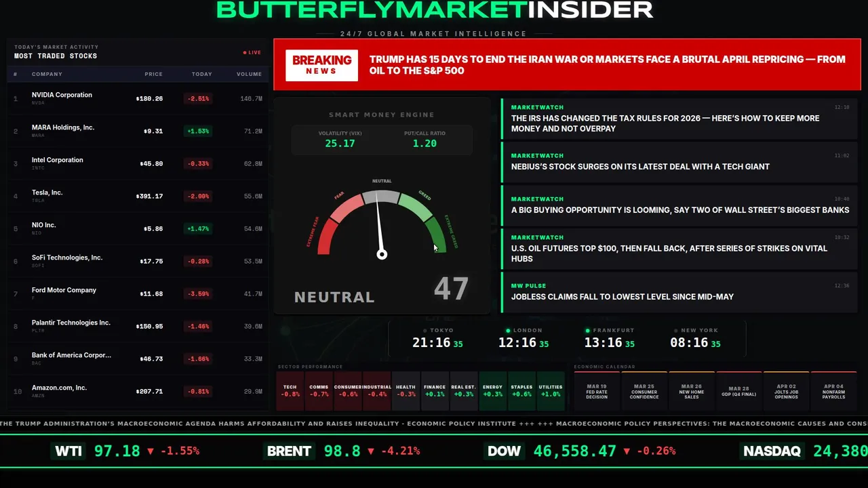Open the Mar 28 GDP (Q4 Final) event

[x=739, y=391]
